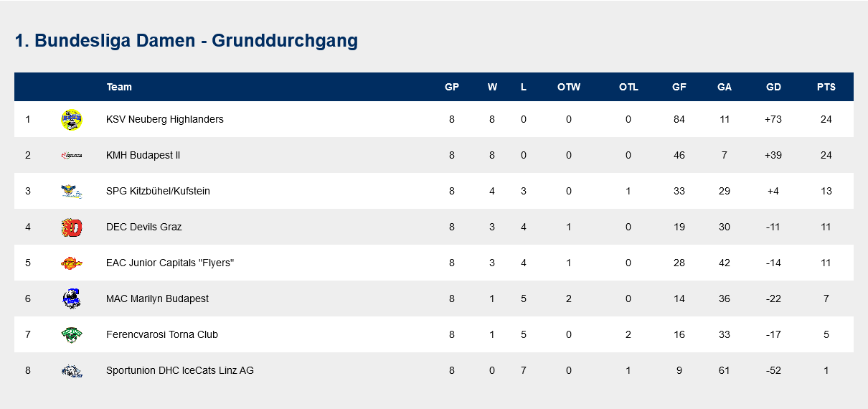868x409 pixels.
Task: Click the Team column header
Action: (119, 87)
